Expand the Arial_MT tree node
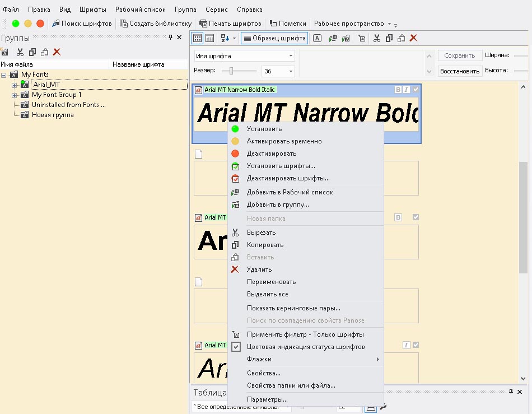 [x=14, y=85]
